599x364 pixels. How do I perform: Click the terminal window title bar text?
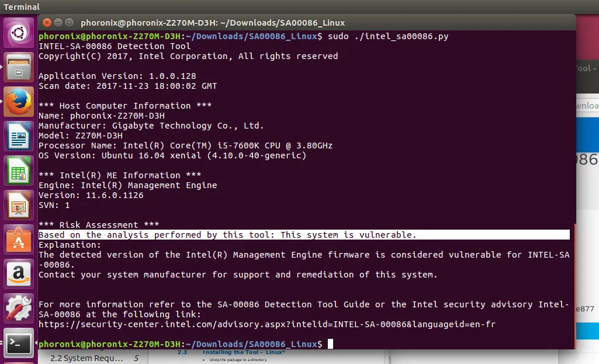coord(213,23)
